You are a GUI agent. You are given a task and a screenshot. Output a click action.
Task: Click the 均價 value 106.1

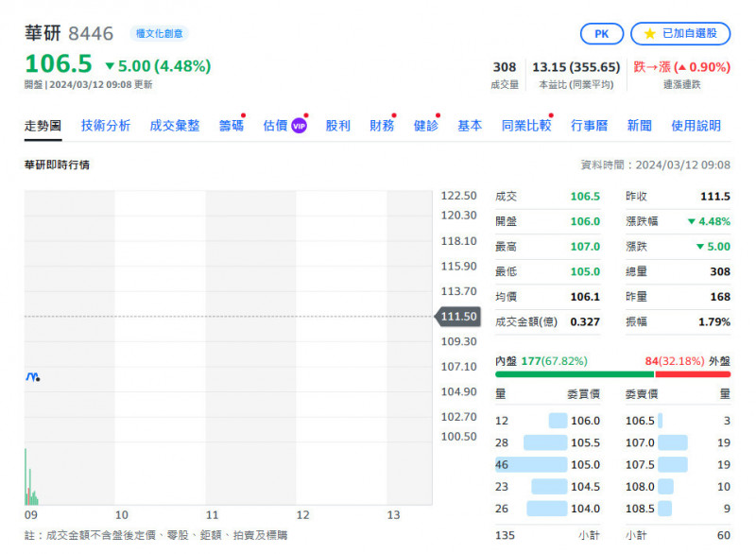pos(585,297)
